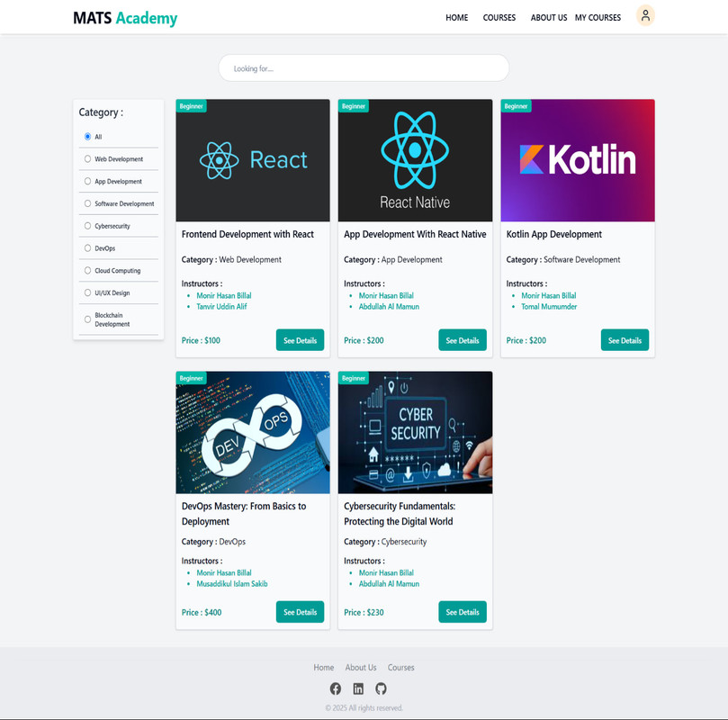Open the Cyber Security course thumbnail
Screen dimensions: 728x720
[x=415, y=432]
